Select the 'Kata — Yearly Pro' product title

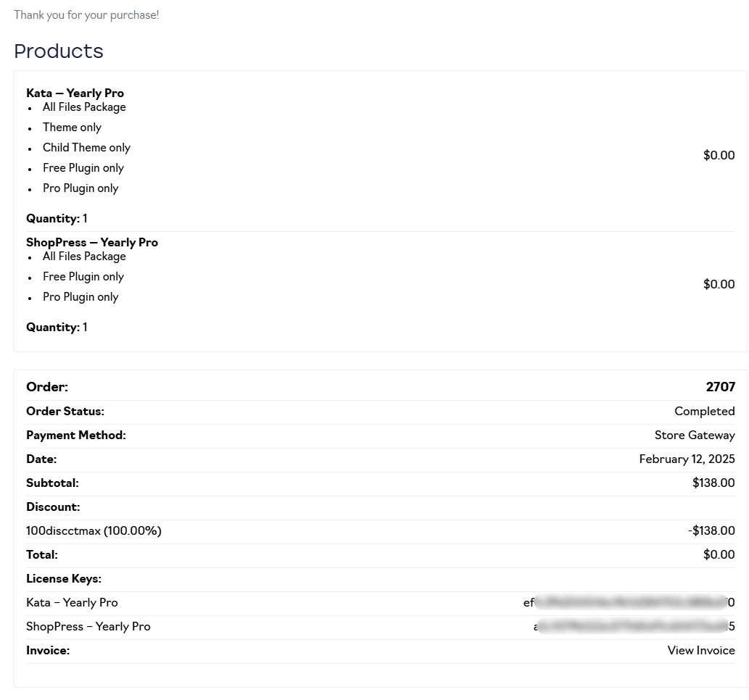[x=75, y=93]
